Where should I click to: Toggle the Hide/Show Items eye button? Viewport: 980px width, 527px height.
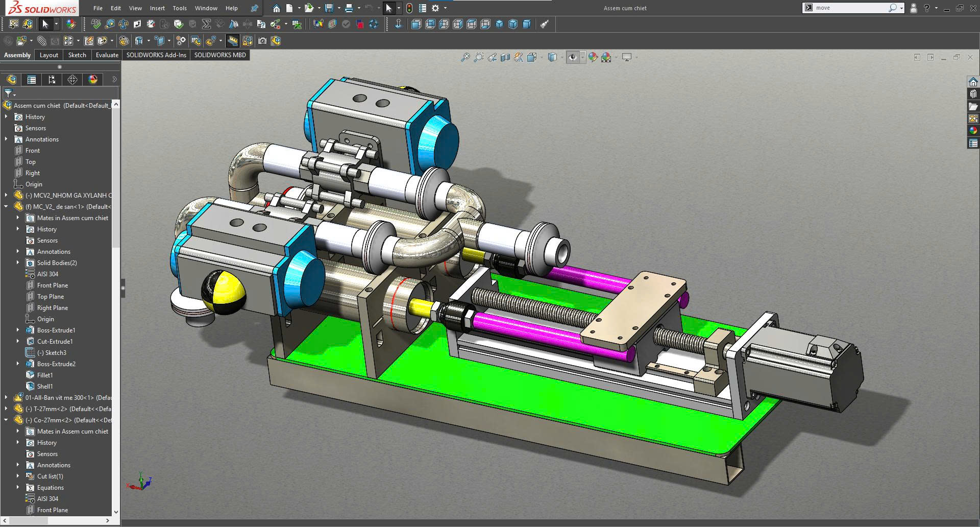pos(573,58)
